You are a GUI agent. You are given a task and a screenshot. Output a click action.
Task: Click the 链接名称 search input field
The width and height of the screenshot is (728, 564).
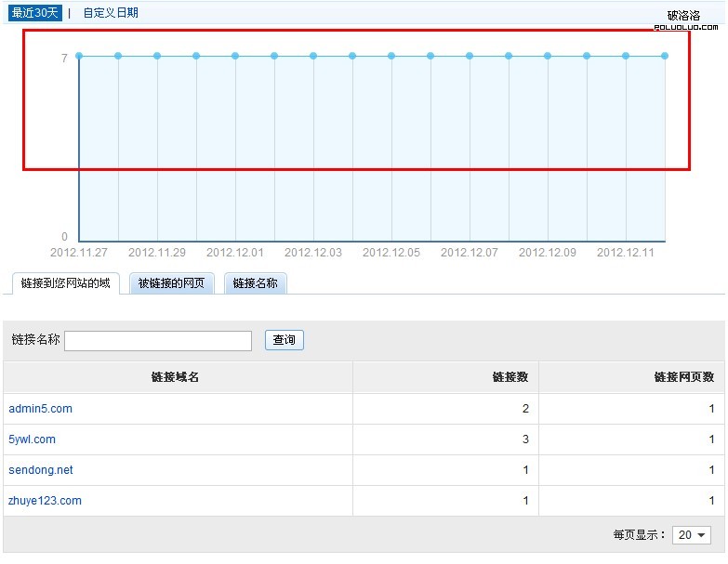coord(158,341)
